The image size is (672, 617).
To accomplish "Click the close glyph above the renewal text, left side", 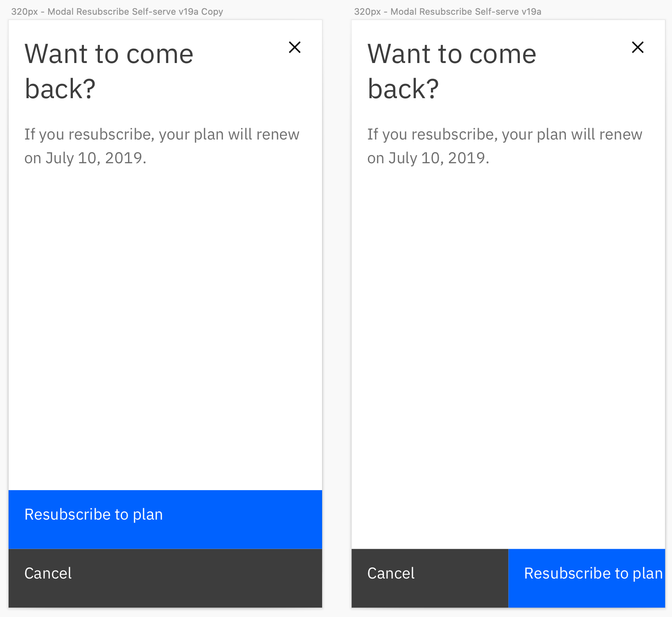I will [x=295, y=47].
